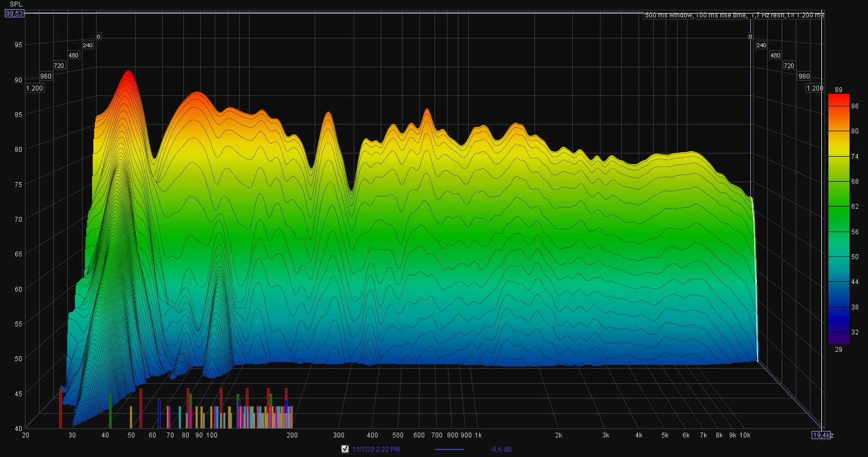This screenshot has width=868, height=457.
Task: Click the 960 time label on right axis
Action: click(803, 76)
